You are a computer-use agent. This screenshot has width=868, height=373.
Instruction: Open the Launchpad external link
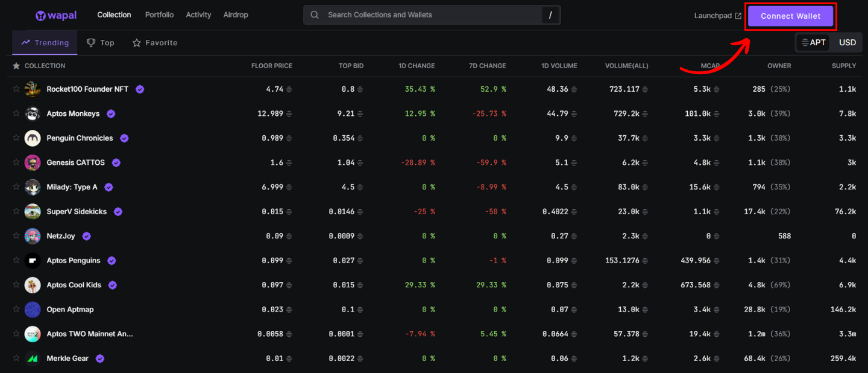717,16
